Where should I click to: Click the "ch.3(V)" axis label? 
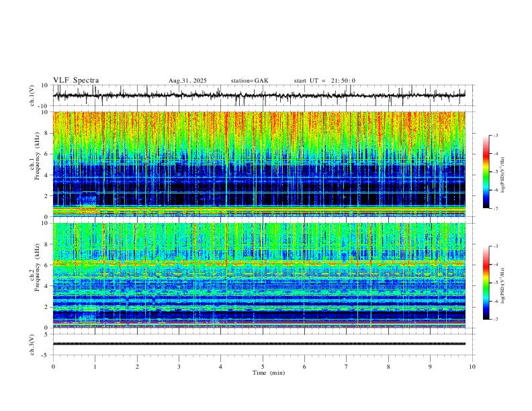pos(32,345)
